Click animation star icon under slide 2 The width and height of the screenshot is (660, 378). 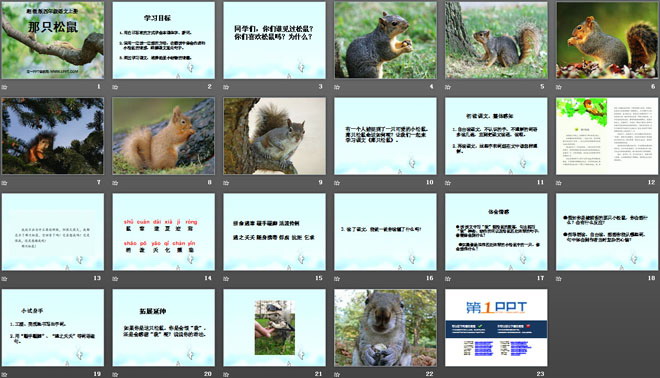(115, 87)
